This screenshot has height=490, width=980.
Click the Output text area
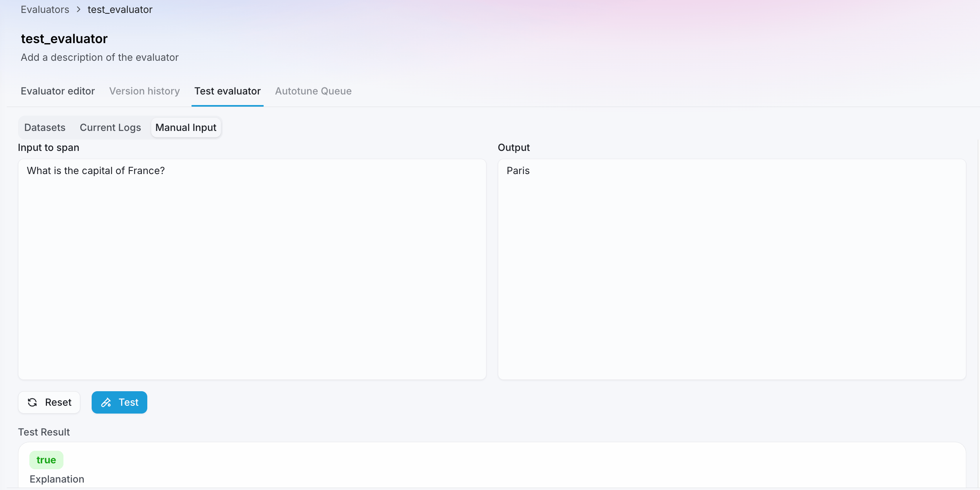[x=732, y=269]
